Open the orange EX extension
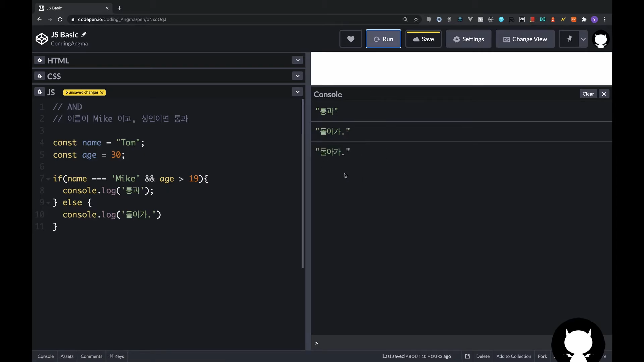The width and height of the screenshot is (644, 362). [574, 19]
